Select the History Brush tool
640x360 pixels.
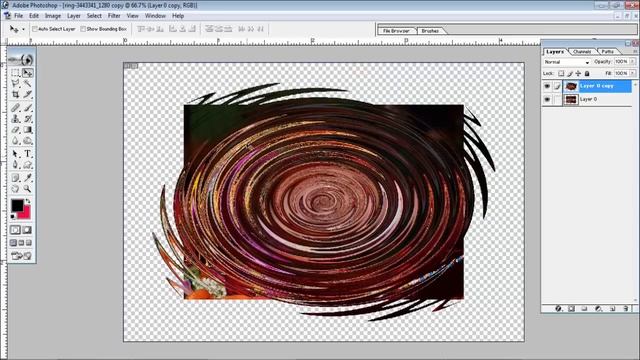pyautogui.click(x=27, y=119)
